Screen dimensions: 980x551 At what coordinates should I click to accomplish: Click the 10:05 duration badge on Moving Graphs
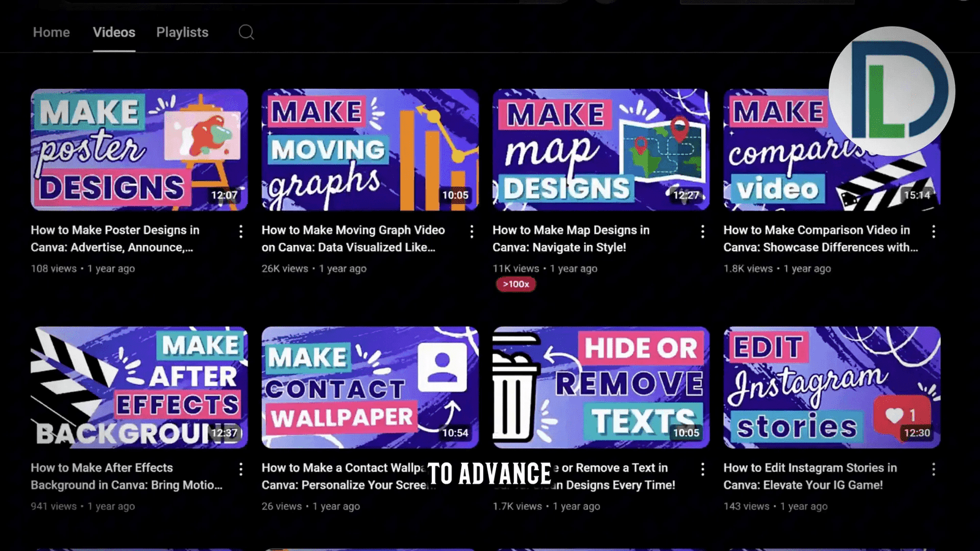(x=455, y=195)
